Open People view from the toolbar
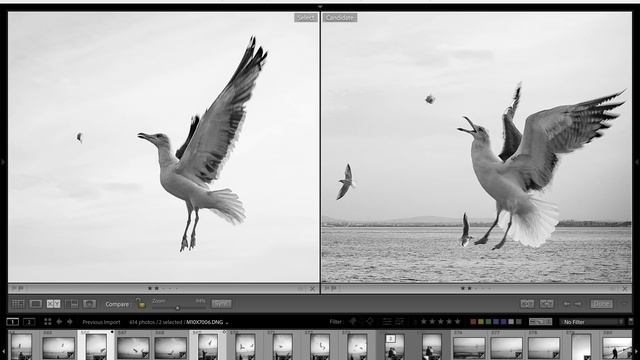The image size is (640, 360). coord(89,304)
